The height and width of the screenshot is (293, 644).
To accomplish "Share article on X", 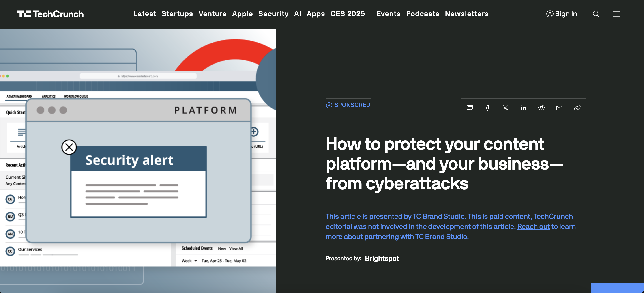I will (x=505, y=108).
